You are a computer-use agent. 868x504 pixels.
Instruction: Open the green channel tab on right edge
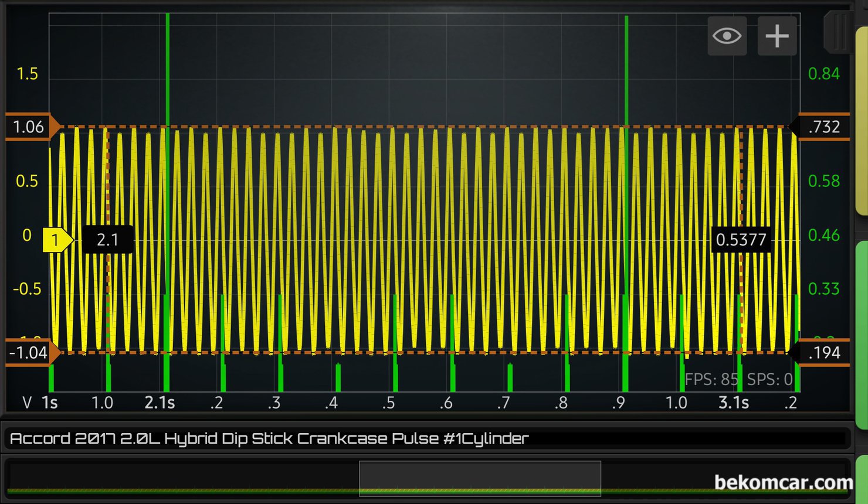[x=862, y=334]
